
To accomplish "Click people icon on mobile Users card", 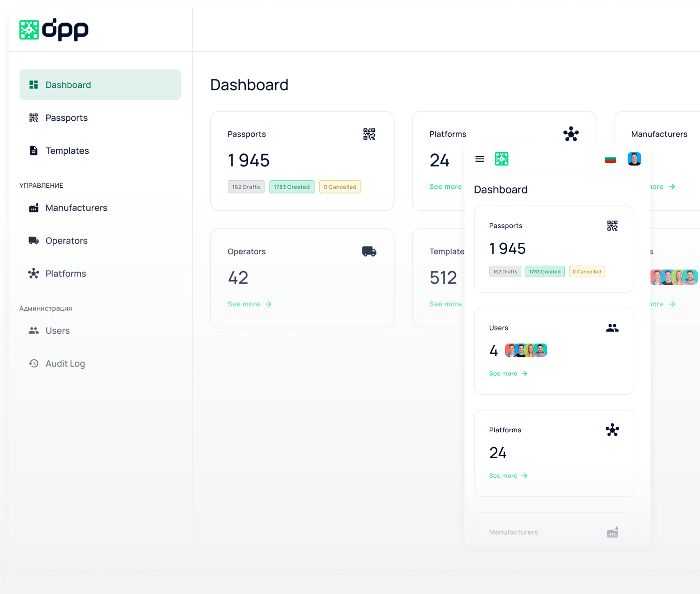I will (x=612, y=328).
